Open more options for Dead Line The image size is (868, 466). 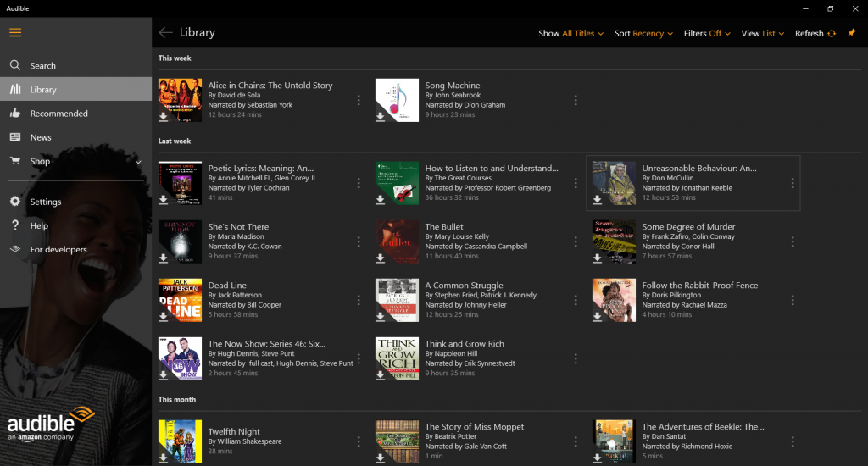coord(359,300)
